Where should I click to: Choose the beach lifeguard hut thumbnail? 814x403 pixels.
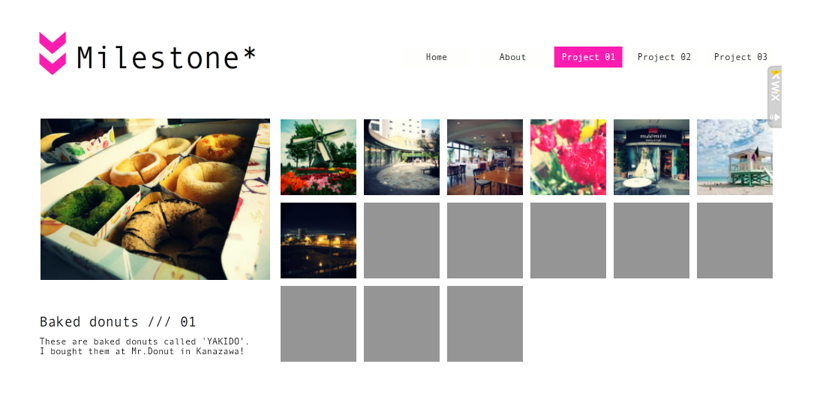[x=735, y=157]
